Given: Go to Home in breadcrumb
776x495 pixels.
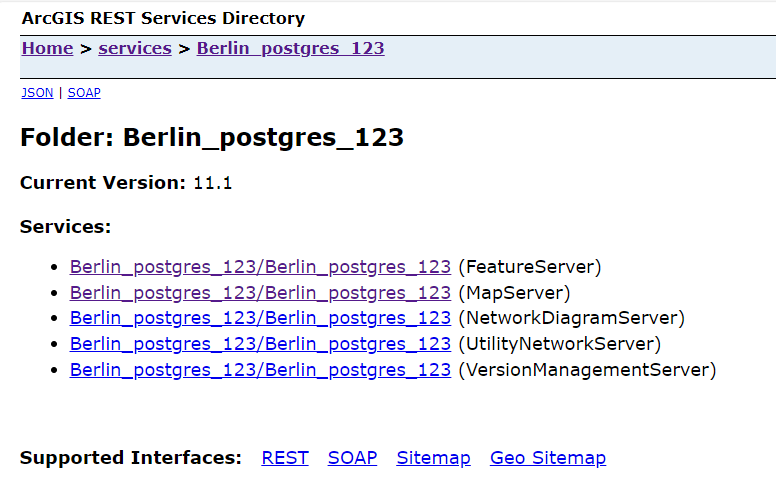Looking at the screenshot, I should coord(48,49).
